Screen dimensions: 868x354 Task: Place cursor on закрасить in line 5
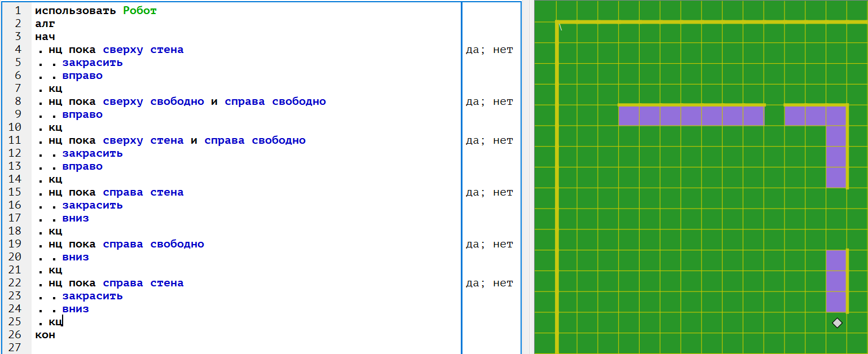coord(92,63)
